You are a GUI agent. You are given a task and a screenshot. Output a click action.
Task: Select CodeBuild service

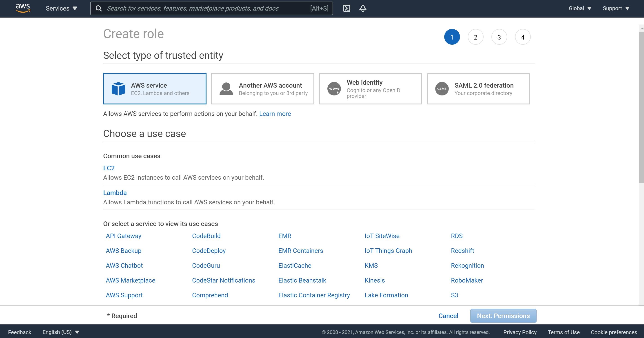[206, 236]
